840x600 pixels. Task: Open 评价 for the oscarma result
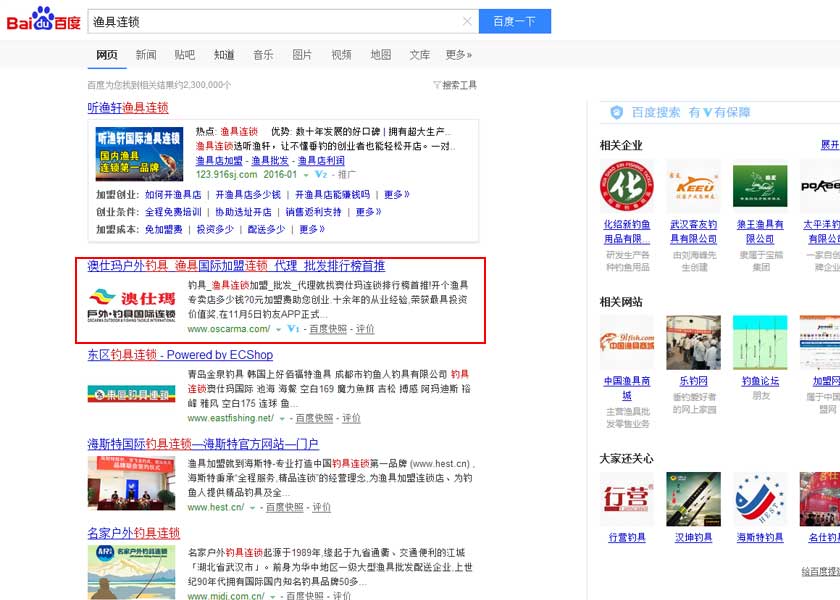365,329
